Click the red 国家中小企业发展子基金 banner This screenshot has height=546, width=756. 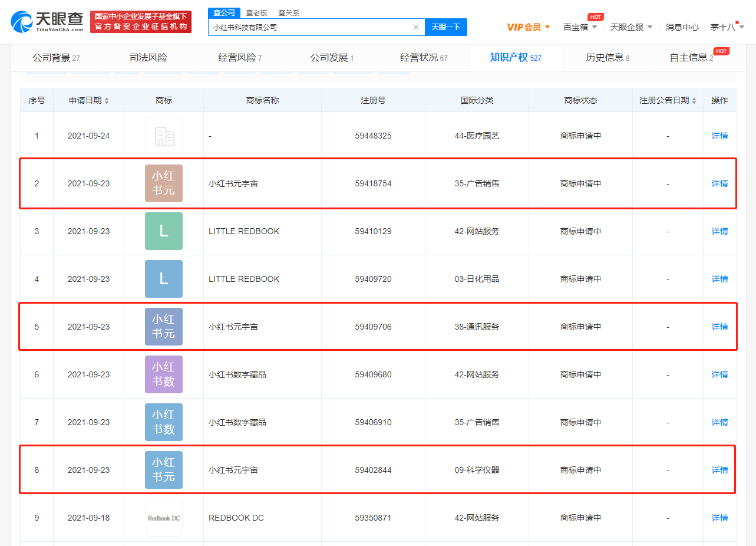pyautogui.click(x=141, y=22)
